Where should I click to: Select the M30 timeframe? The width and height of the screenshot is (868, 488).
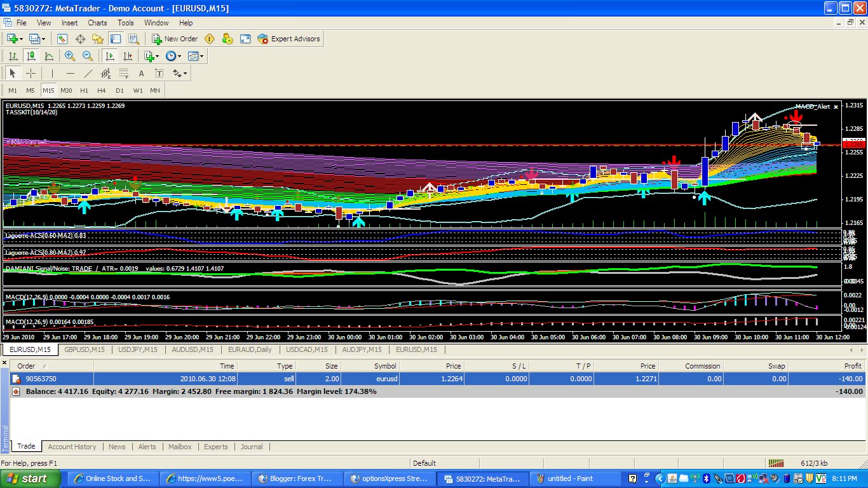coord(66,90)
